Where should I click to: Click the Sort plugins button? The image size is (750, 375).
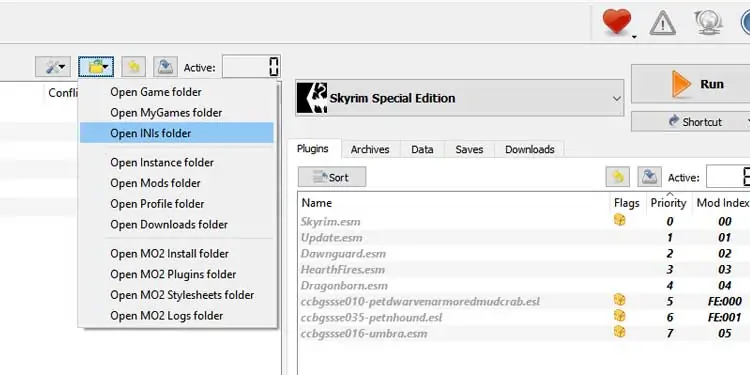332,177
